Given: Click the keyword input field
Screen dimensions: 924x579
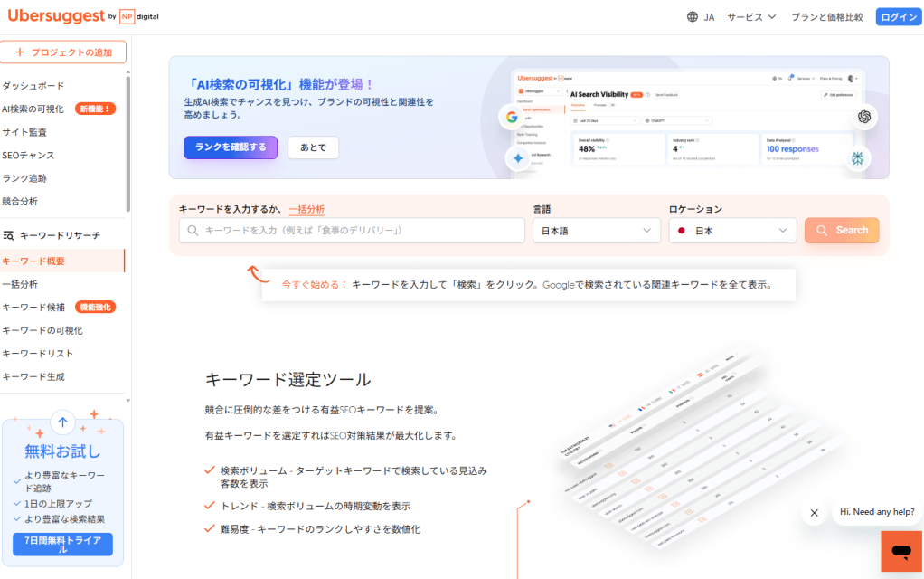Looking at the screenshot, I should pyautogui.click(x=353, y=230).
